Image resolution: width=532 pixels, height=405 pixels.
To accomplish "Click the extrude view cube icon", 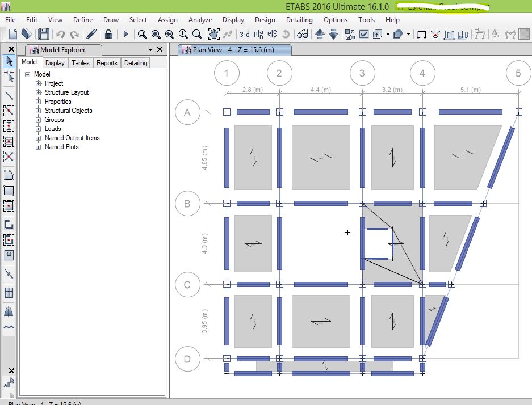I will coord(378,34).
